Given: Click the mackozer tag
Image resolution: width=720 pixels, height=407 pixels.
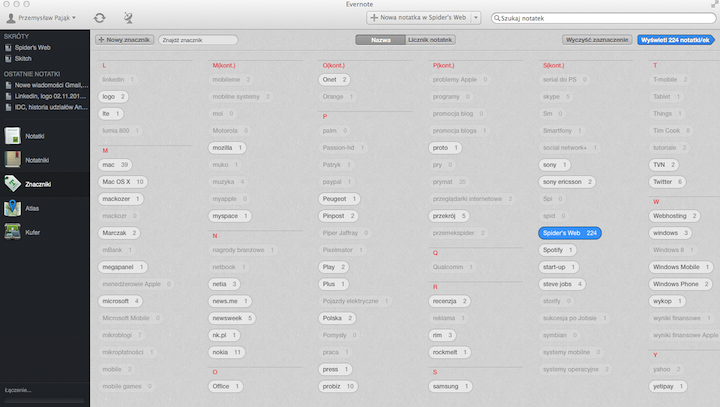Looking at the screenshot, I should (x=121, y=199).
